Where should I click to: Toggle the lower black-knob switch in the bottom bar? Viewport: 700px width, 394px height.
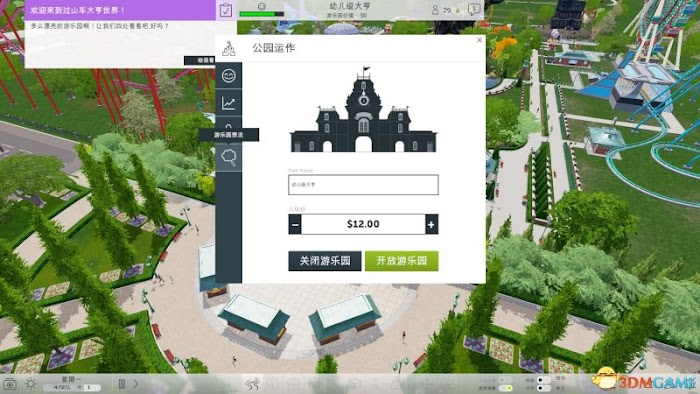coord(543,388)
